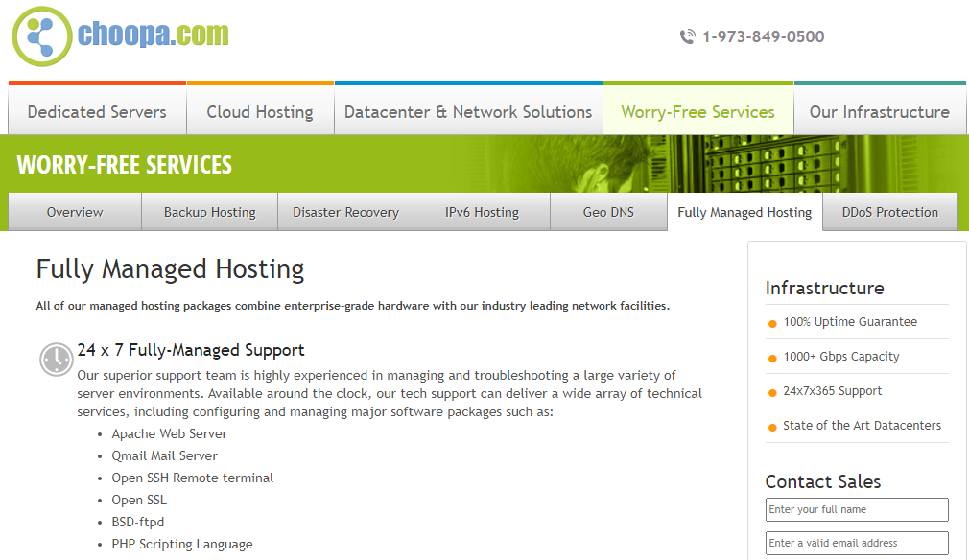The width and height of the screenshot is (969, 560).
Task: Click the WORRY-FREE SERVICES banner title
Action: click(x=124, y=165)
